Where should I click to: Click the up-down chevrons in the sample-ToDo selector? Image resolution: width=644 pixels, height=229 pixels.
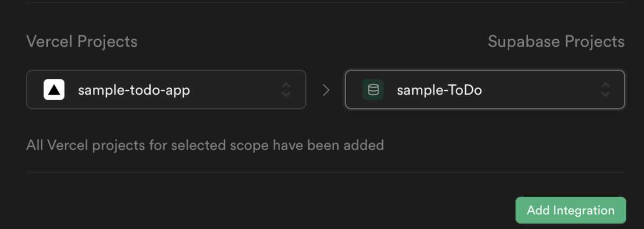(x=605, y=90)
